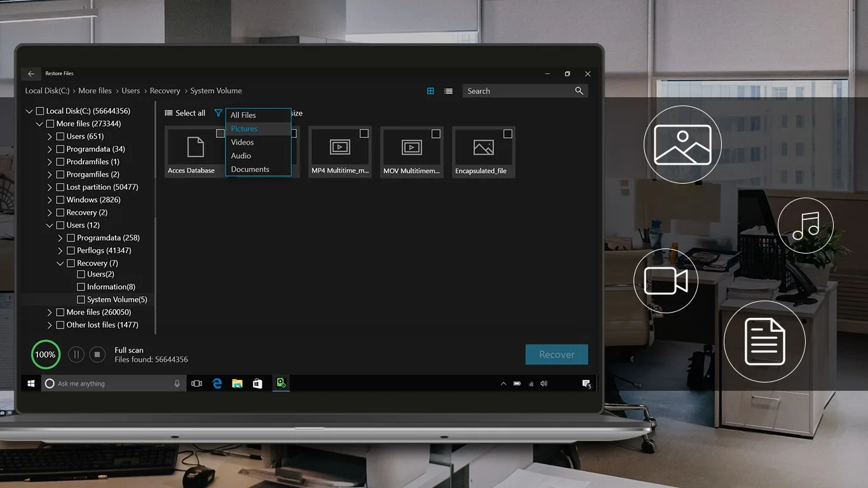Click the search magnifier icon
868x488 pixels.
coord(579,91)
